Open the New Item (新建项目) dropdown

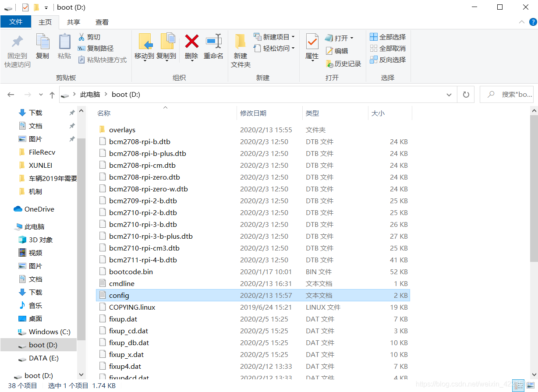(274, 37)
